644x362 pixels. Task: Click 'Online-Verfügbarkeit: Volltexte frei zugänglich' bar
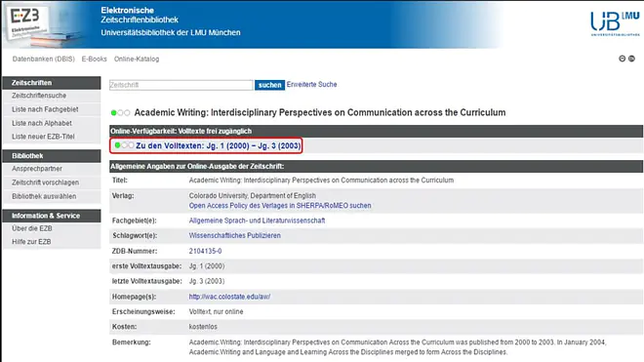coord(376,131)
